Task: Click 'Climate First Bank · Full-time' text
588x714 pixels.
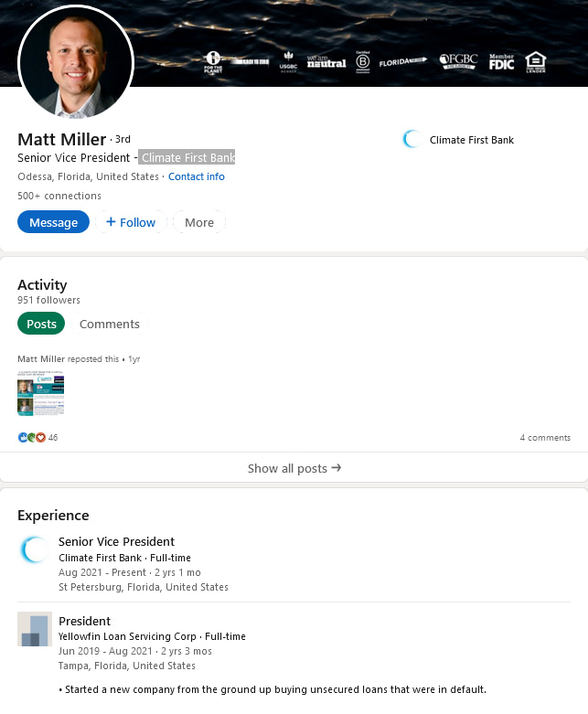Action: pyautogui.click(x=124, y=558)
